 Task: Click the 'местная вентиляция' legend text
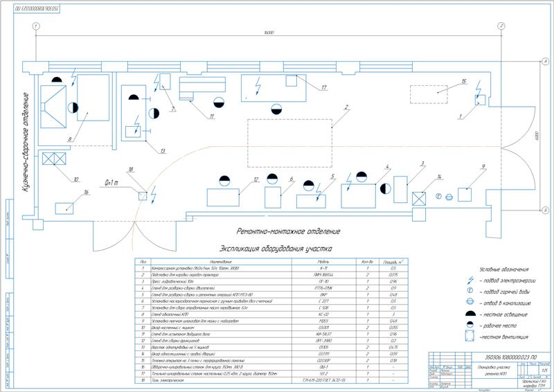504,337
